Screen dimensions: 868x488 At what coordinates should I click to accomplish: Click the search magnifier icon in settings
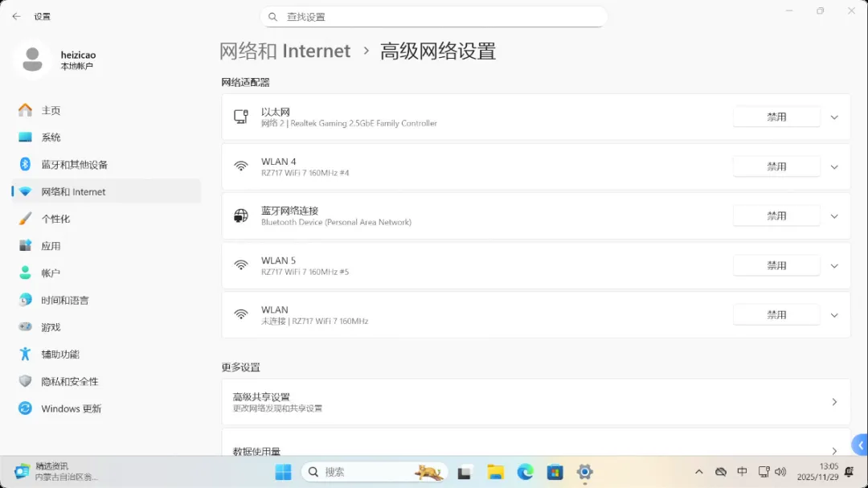pyautogui.click(x=273, y=17)
